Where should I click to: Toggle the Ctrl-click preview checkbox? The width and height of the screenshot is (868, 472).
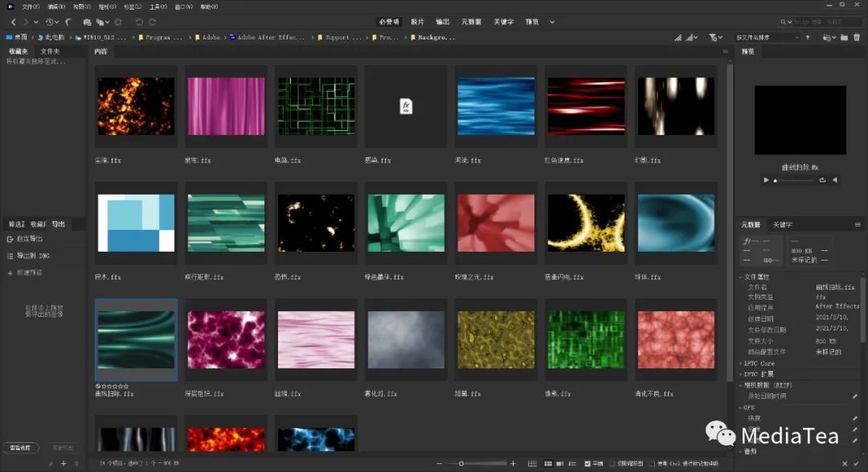click(x=652, y=464)
